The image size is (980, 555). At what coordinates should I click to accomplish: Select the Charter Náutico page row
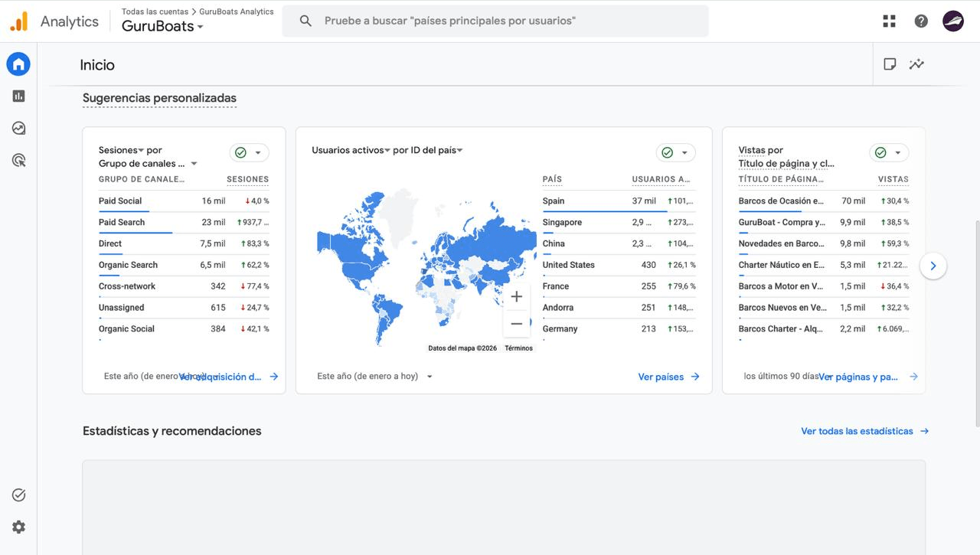point(824,265)
